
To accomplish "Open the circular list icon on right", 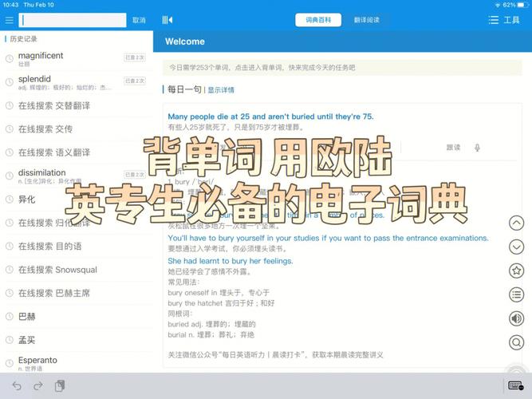I will pyautogui.click(x=516, y=295).
